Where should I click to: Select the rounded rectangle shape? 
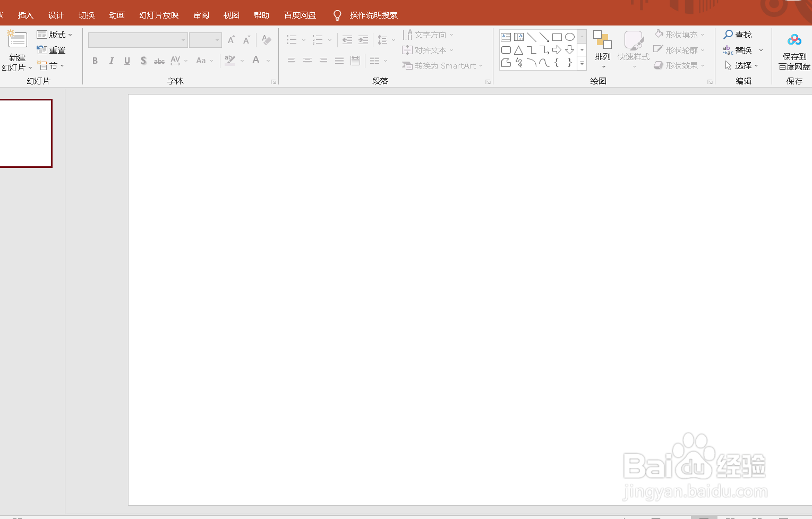506,50
